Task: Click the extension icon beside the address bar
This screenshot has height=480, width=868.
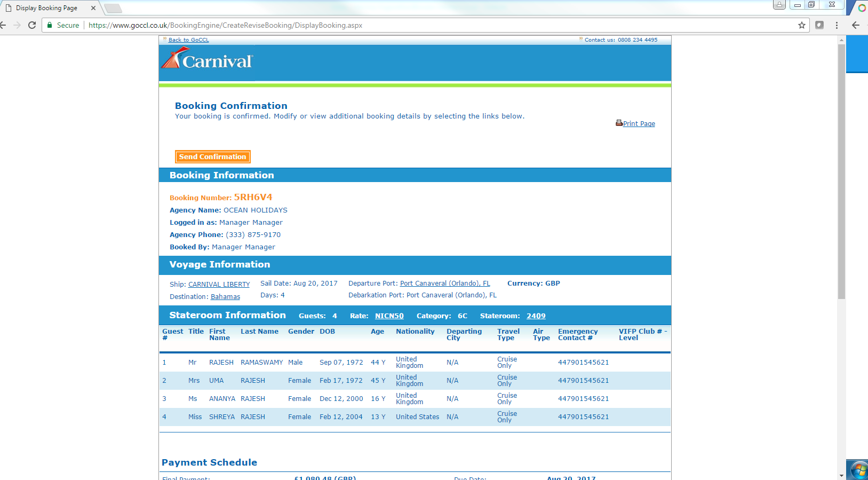Action: pos(819,25)
